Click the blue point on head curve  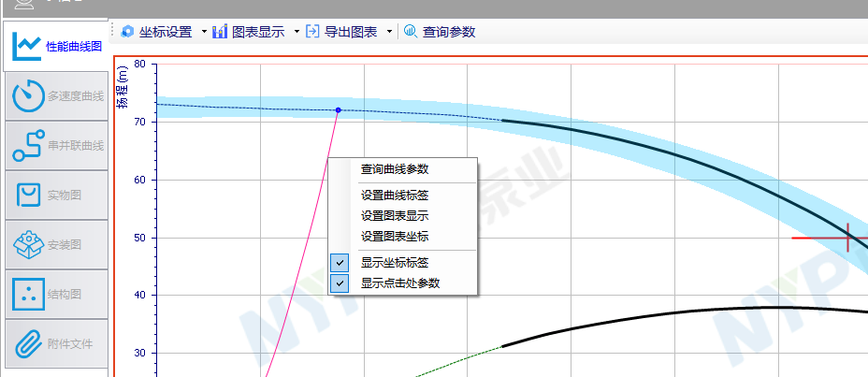[x=339, y=110]
